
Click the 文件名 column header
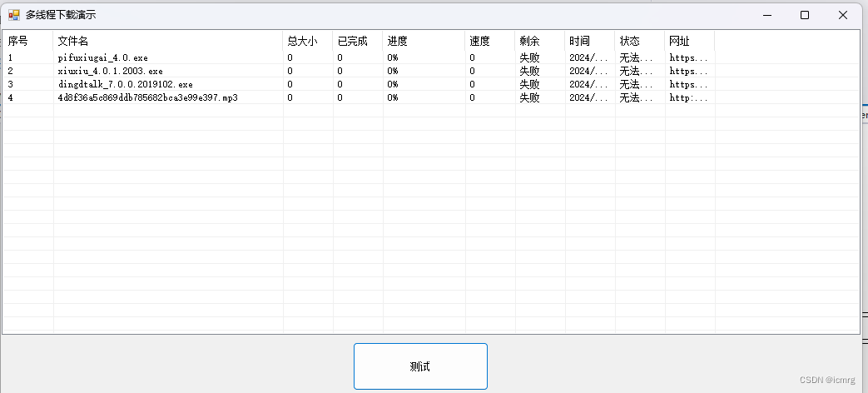[x=168, y=41]
